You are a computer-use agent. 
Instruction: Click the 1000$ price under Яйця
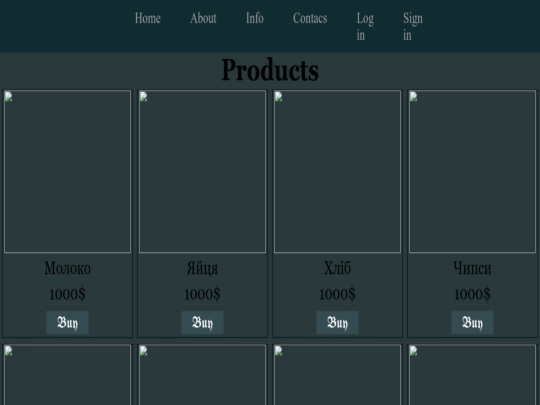click(202, 294)
